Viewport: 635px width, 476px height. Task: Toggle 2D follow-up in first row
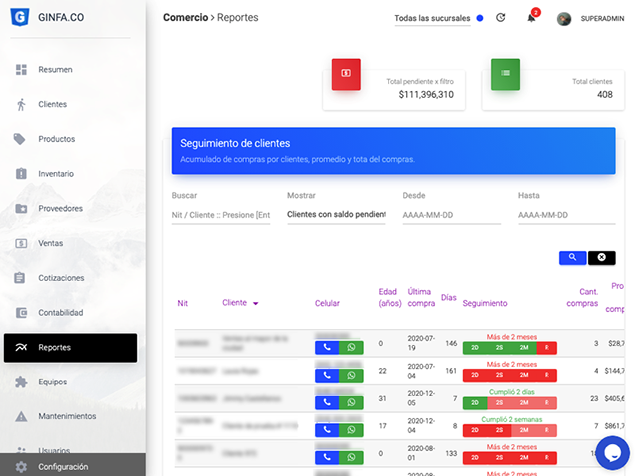coord(475,347)
